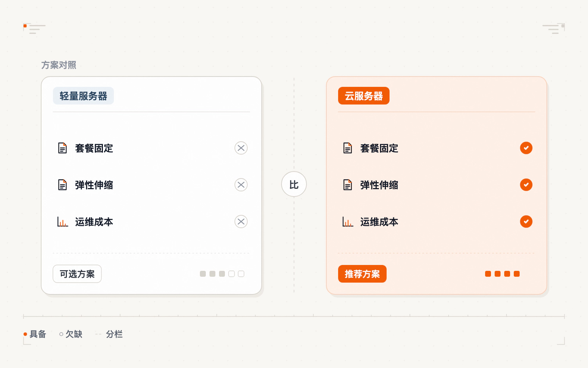This screenshot has height=368, width=588.
Task: Click 运维成本 text in 云服务器 card
Action: 379,222
